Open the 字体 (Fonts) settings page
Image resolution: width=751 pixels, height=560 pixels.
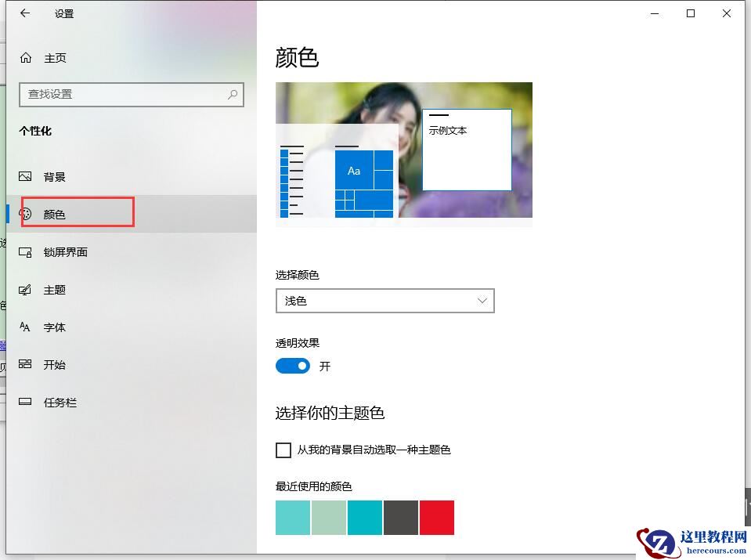coord(53,327)
